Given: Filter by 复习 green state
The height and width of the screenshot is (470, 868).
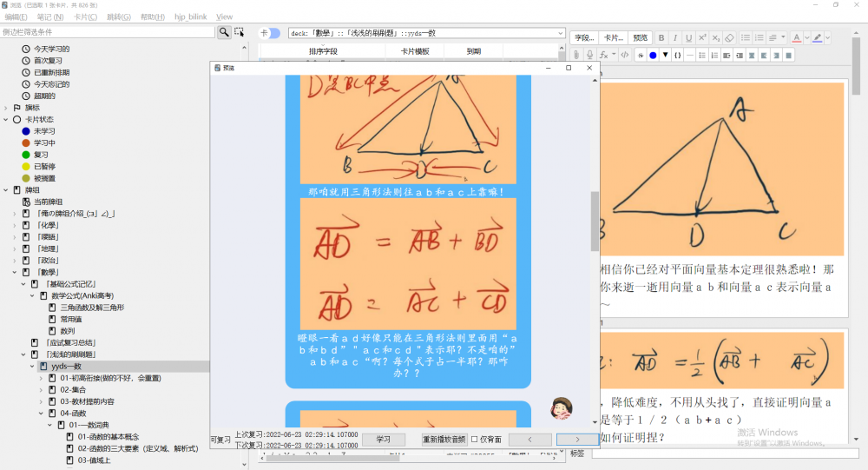Looking at the screenshot, I should 41,155.
